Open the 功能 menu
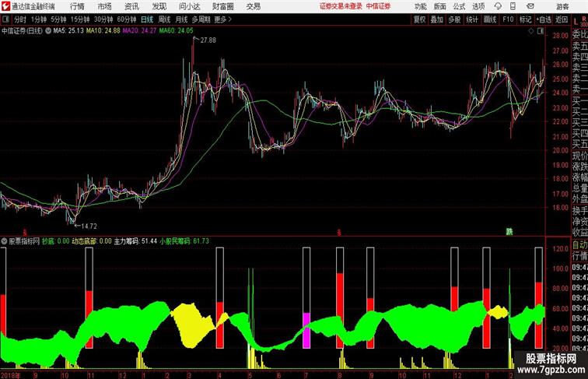The image size is (588, 379). coord(421,6)
